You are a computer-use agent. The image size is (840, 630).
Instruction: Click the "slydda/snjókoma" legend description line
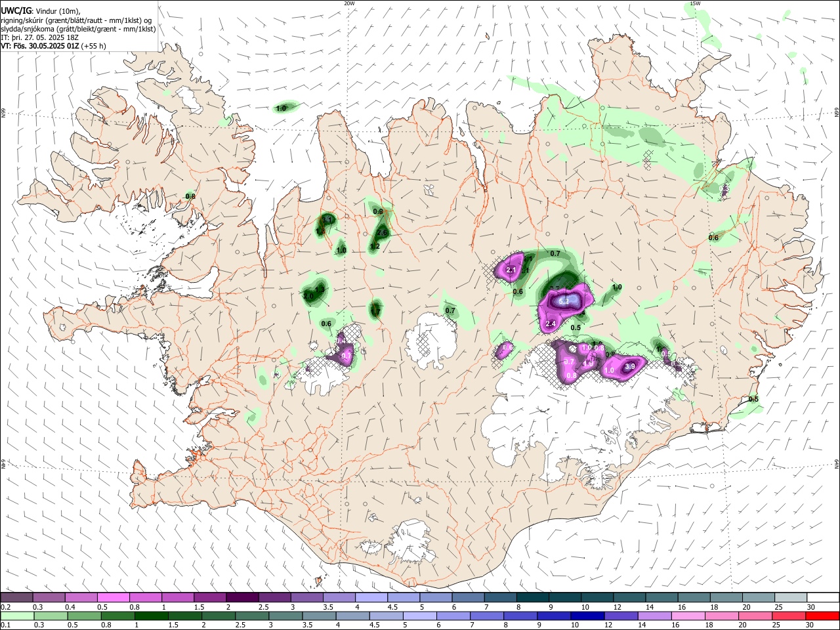78,29
